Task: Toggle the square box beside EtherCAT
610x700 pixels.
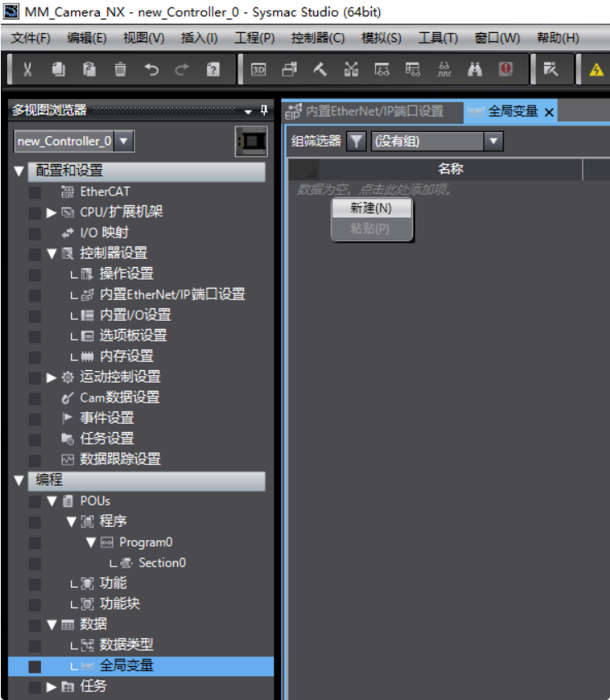Action: [35, 192]
